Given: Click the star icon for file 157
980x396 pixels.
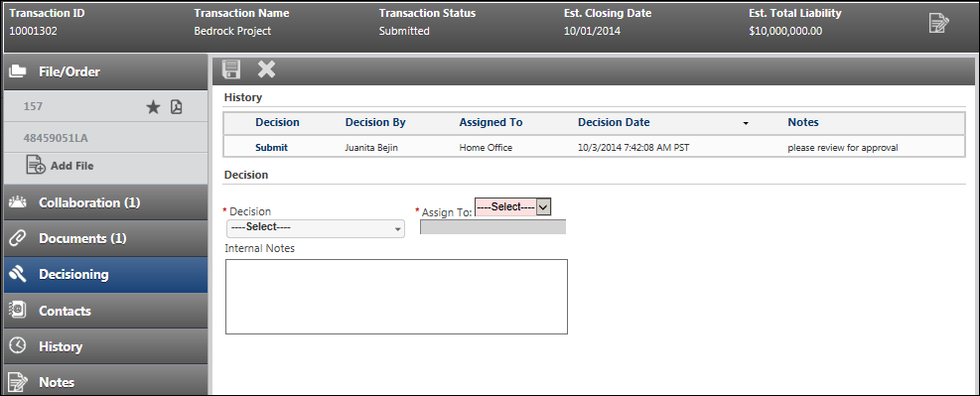Looking at the screenshot, I should (153, 107).
